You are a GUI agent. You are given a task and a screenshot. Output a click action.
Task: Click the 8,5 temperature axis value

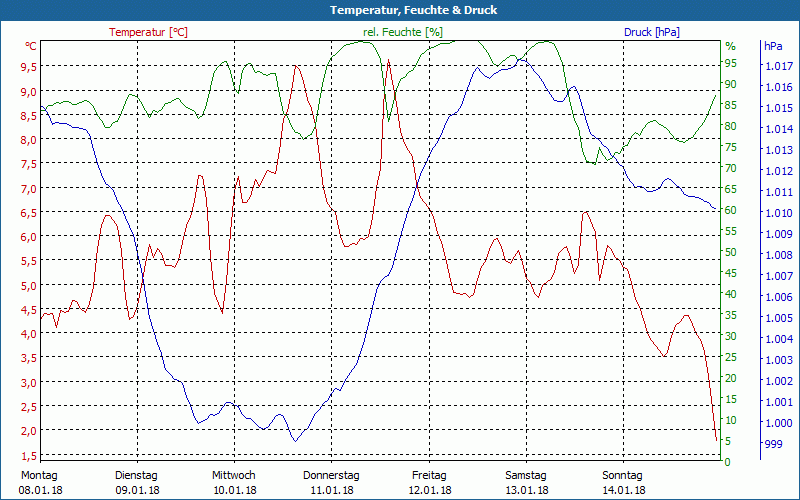pyautogui.click(x=29, y=115)
